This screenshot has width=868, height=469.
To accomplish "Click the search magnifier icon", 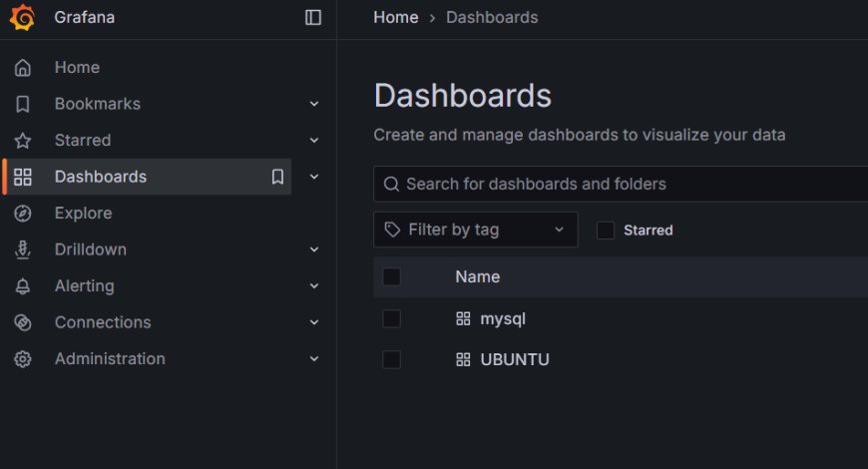I will 391,184.
